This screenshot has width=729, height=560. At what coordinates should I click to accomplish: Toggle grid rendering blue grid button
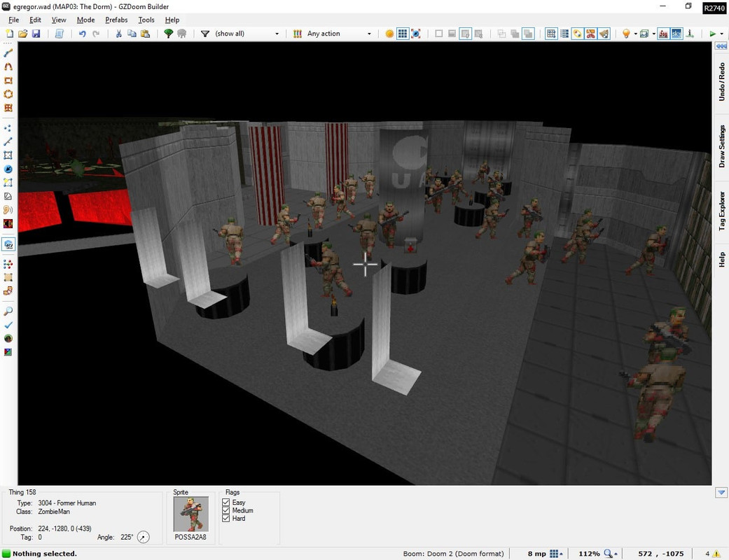tap(403, 34)
